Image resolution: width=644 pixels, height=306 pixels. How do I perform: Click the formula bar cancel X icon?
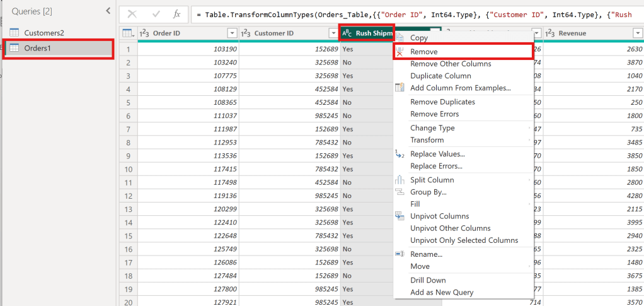click(132, 13)
